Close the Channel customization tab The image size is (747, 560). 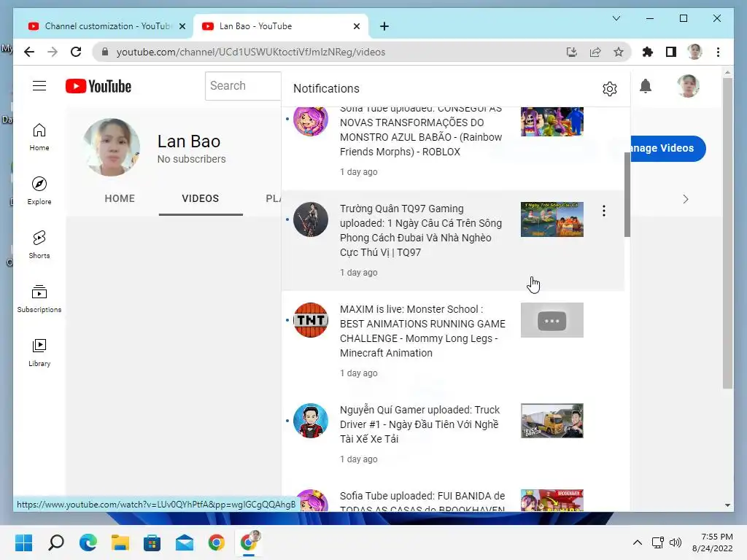click(182, 26)
